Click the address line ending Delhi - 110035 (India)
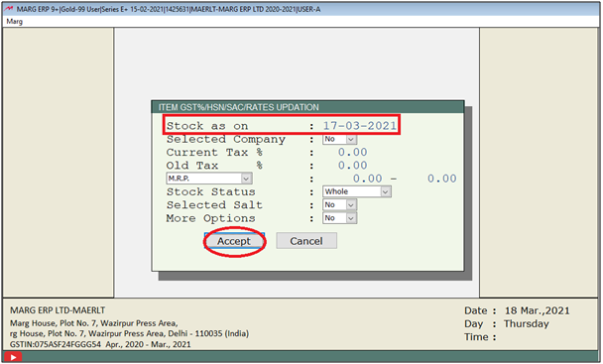The height and width of the screenshot is (364, 603). (x=129, y=333)
